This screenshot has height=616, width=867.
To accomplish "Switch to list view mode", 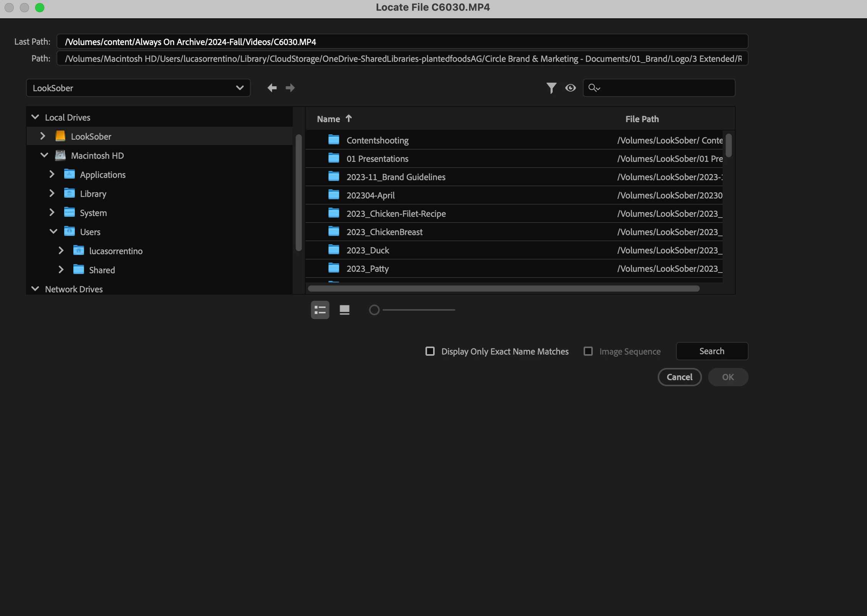I will [x=320, y=310].
